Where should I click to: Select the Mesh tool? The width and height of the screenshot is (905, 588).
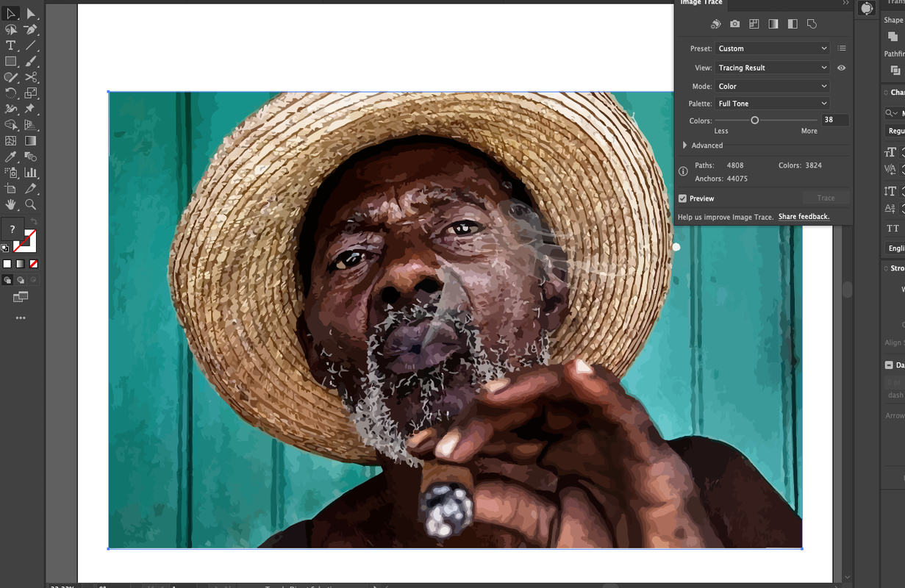11,140
